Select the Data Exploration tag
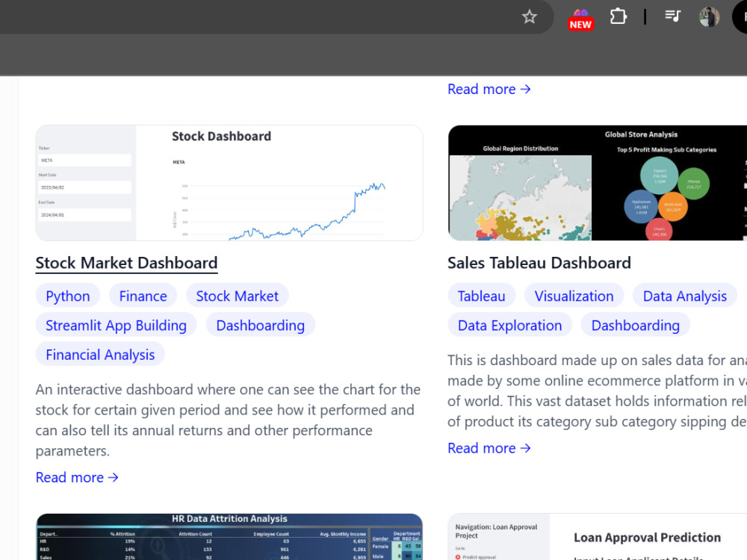This screenshot has width=747, height=560. [x=509, y=326]
